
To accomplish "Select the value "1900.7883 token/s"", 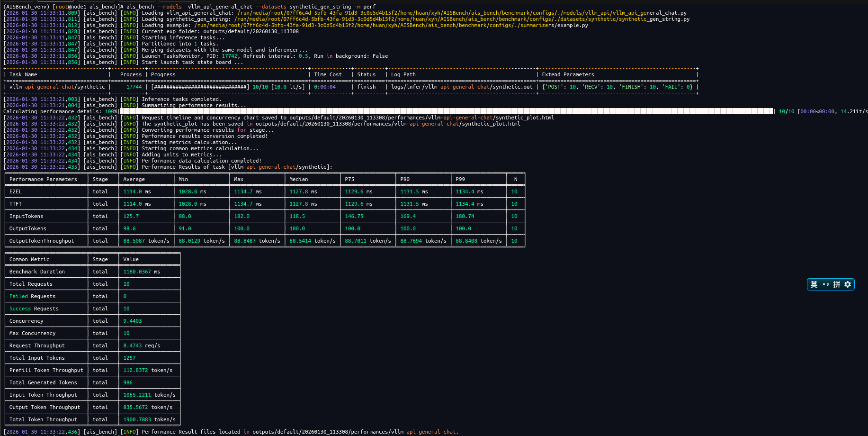I will click(149, 419).
